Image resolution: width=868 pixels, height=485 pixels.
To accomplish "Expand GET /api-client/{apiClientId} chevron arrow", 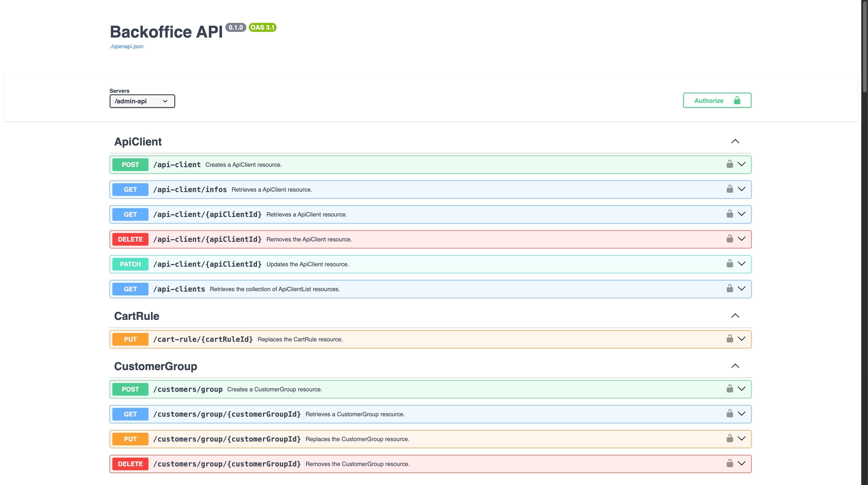I will pos(741,214).
